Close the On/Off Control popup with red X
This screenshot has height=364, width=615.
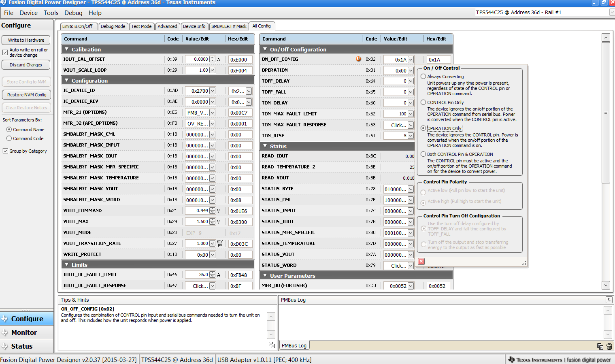point(421,261)
